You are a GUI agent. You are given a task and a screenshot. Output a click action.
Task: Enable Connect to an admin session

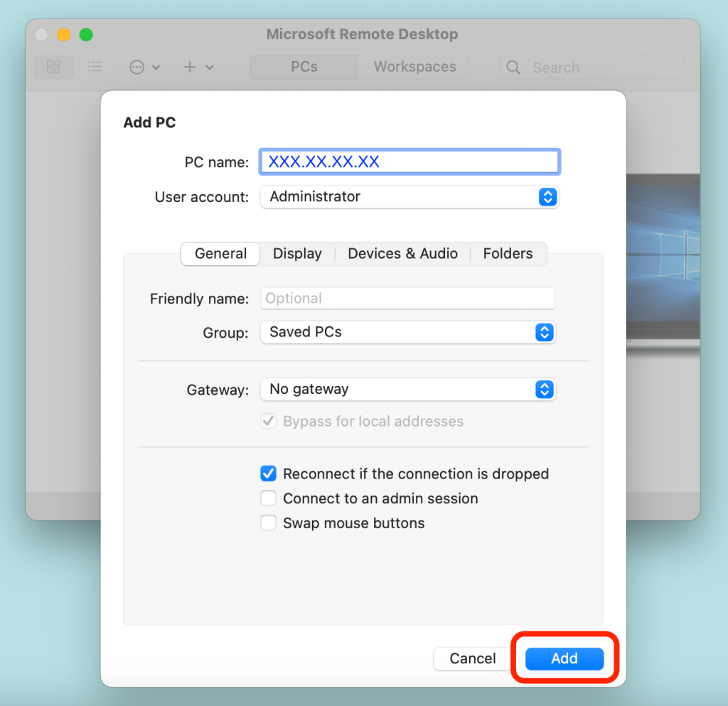(x=268, y=498)
